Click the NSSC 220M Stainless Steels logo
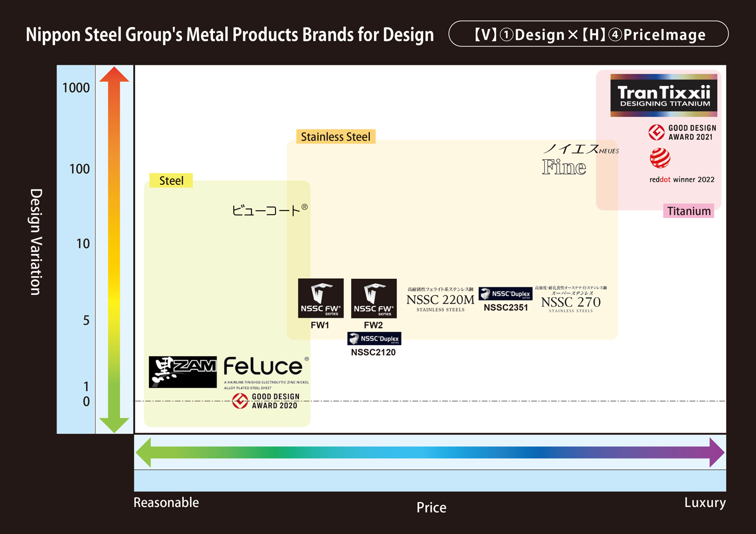Viewport: 756px width, 534px height. tap(440, 300)
